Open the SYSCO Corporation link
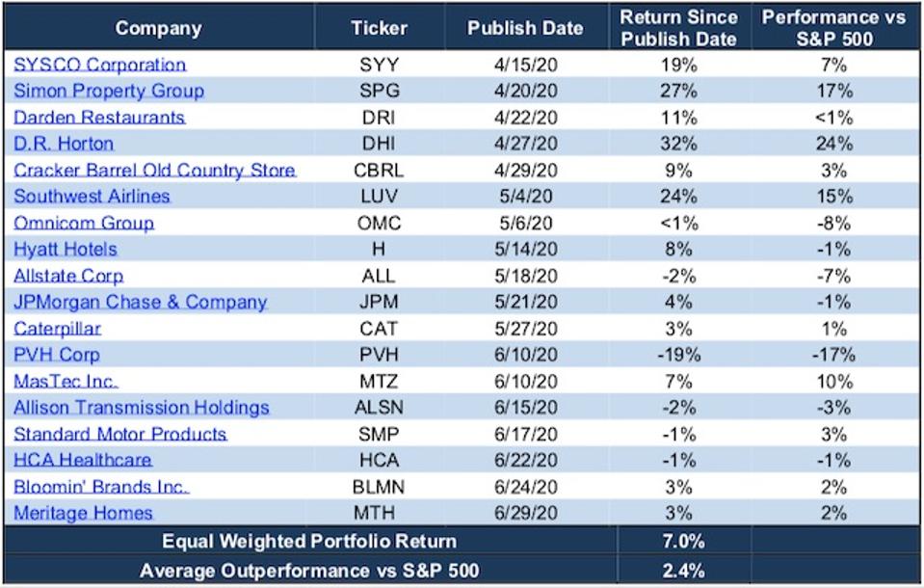The image size is (924, 588). pyautogui.click(x=99, y=66)
